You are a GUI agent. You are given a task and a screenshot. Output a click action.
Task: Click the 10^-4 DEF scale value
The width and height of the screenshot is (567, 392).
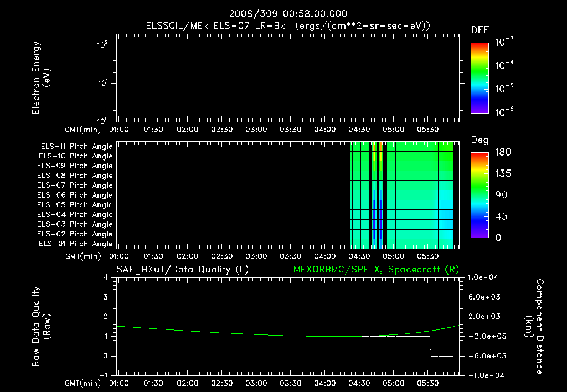[x=504, y=65]
